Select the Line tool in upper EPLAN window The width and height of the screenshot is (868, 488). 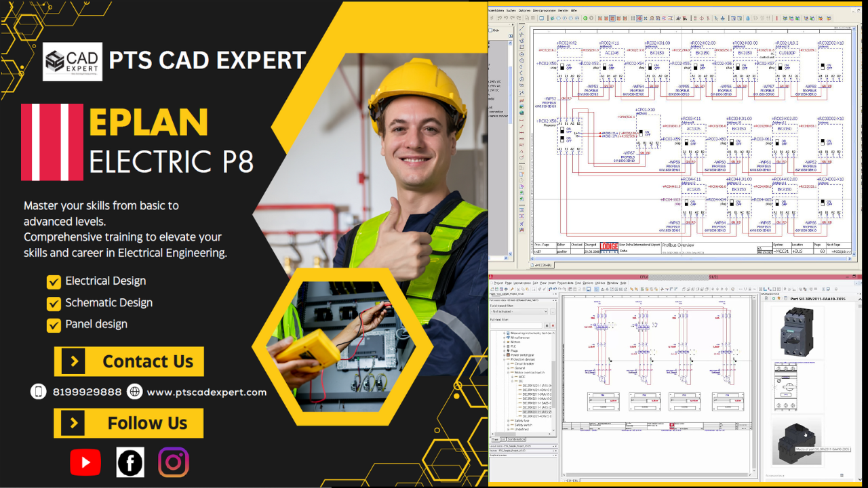521,28
